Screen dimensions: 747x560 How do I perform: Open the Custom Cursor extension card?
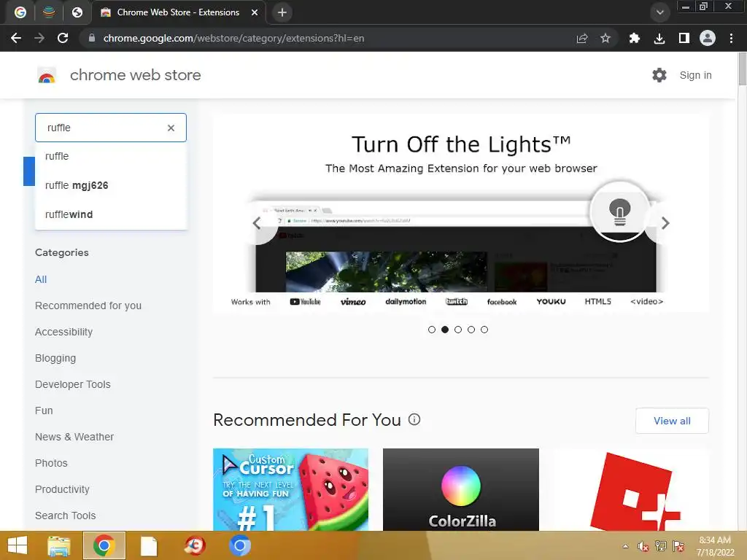290,489
